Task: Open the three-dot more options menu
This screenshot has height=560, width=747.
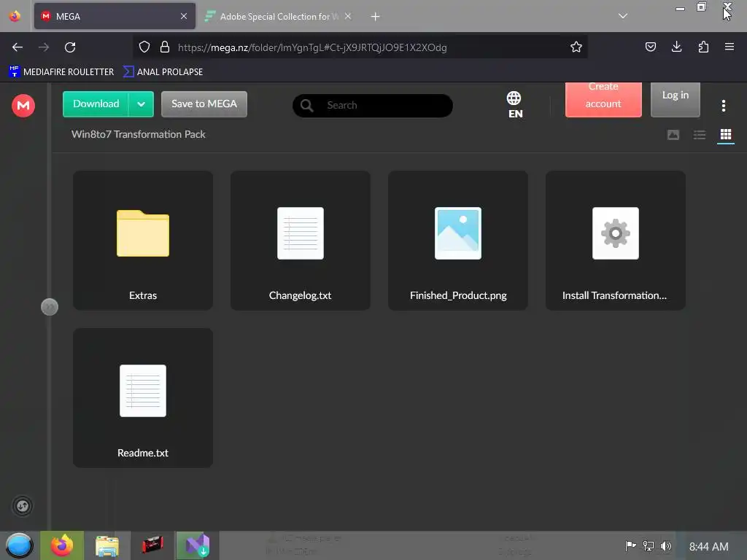Action: click(x=723, y=106)
